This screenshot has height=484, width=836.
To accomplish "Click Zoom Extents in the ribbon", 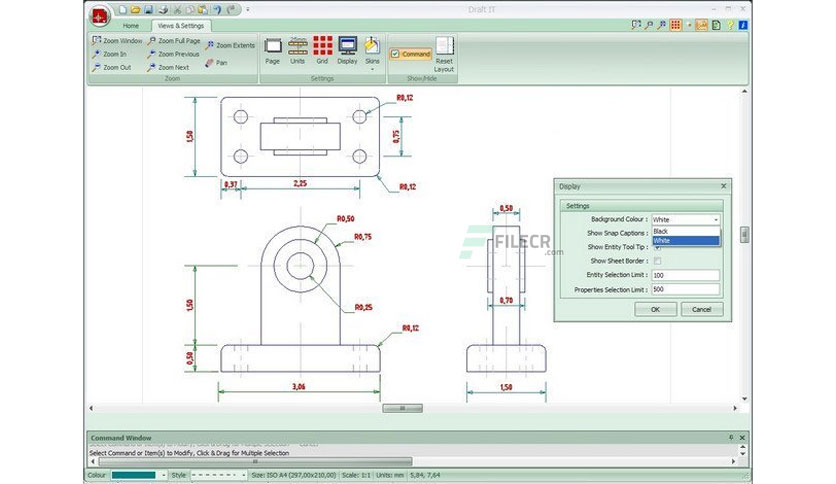I will tap(230, 45).
